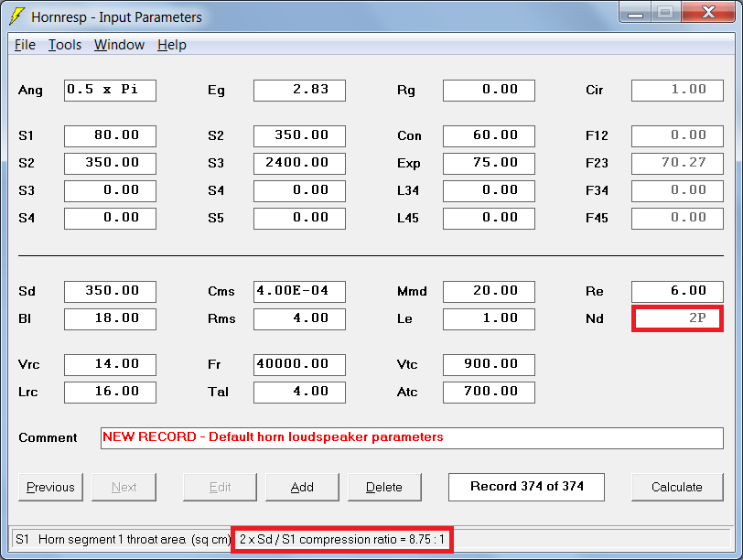Click the Previous record button
Viewport: 743px width, 560px height.
tap(50, 487)
